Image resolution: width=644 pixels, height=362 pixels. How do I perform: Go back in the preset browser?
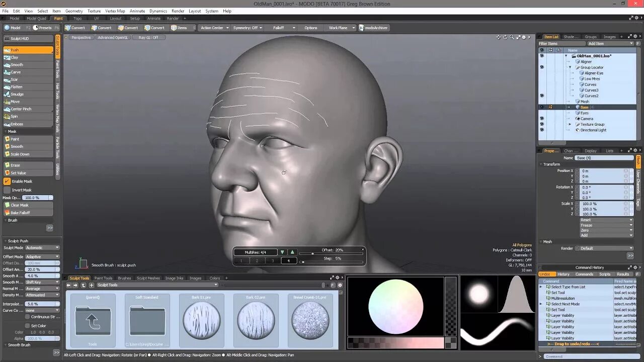pyautogui.click(x=69, y=285)
